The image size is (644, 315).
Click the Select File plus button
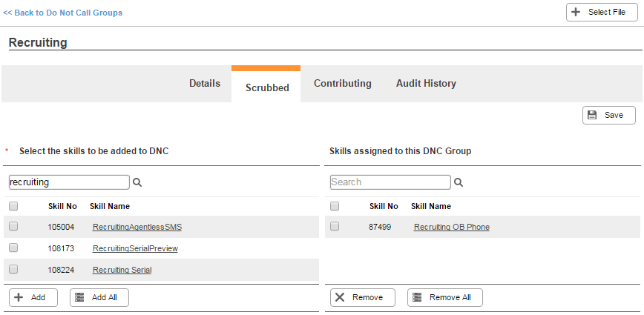click(x=602, y=13)
